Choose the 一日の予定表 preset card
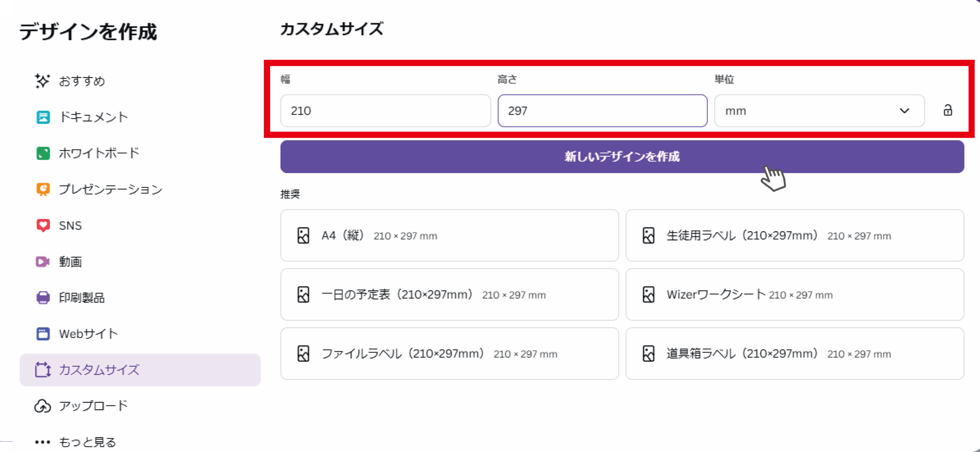Viewport: 980px width, 452px height. [449, 295]
